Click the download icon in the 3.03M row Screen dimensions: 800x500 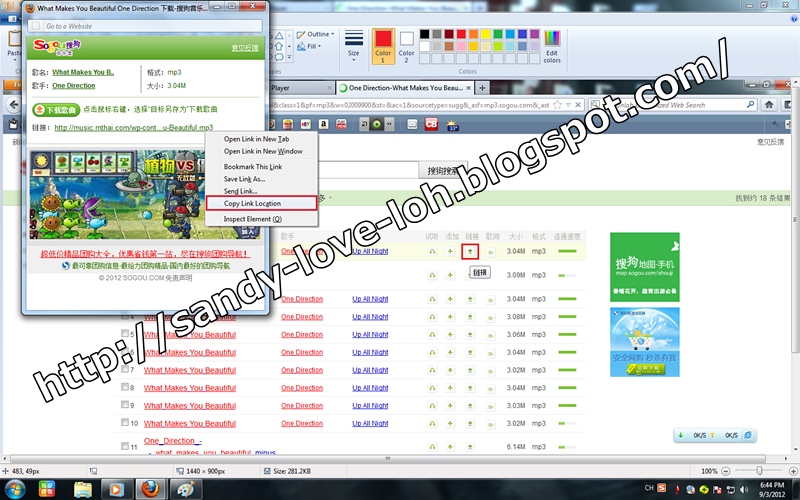470,406
